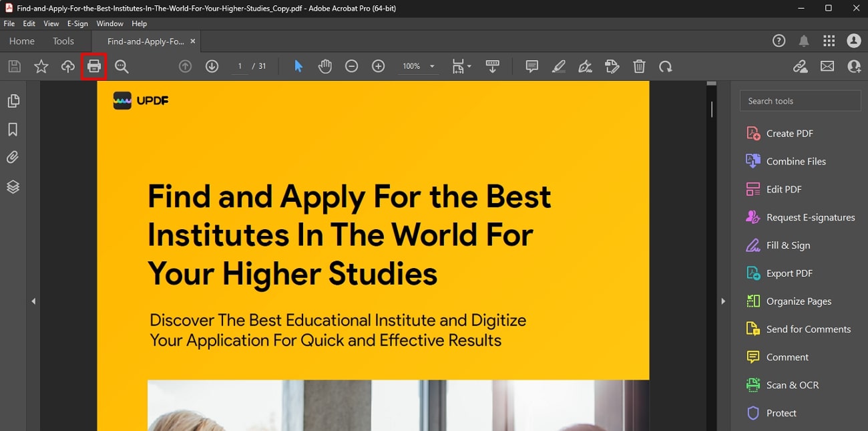Close the Find-and-Apply-Fo... document tab
Image resolution: width=868 pixels, height=431 pixels.
(193, 41)
